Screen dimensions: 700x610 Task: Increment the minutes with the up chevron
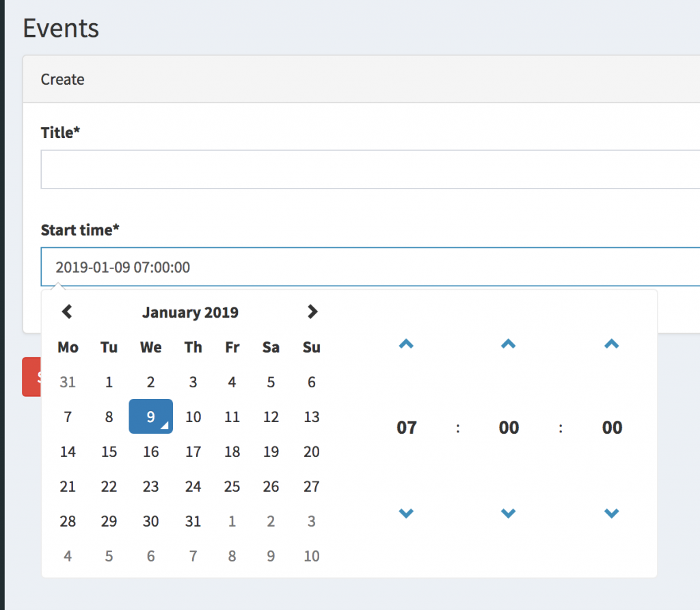(509, 344)
